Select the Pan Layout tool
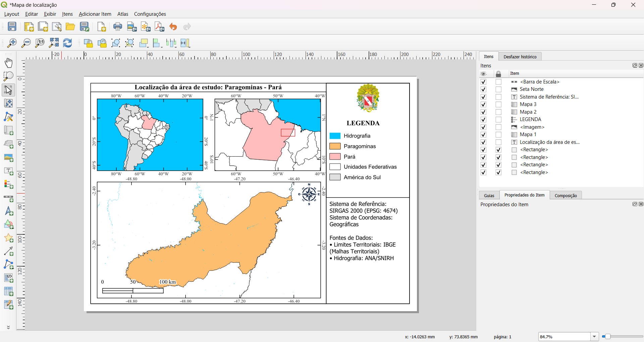 8,63
